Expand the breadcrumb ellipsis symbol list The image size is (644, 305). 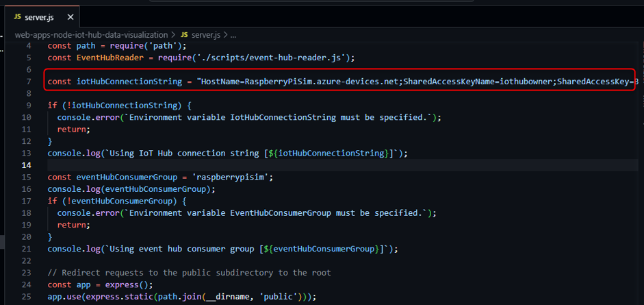[233, 34]
